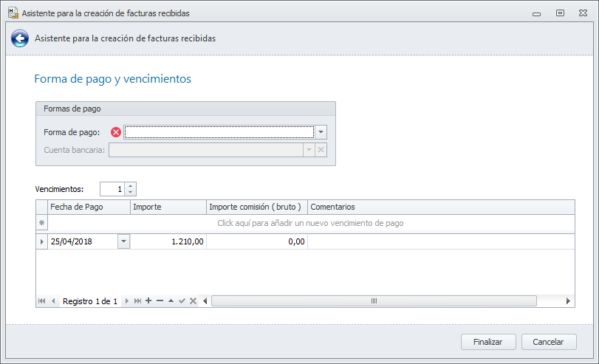Screen dimensions: 599x364
Task: Click the Comentarios cell of the first row
Action: [x=441, y=241]
